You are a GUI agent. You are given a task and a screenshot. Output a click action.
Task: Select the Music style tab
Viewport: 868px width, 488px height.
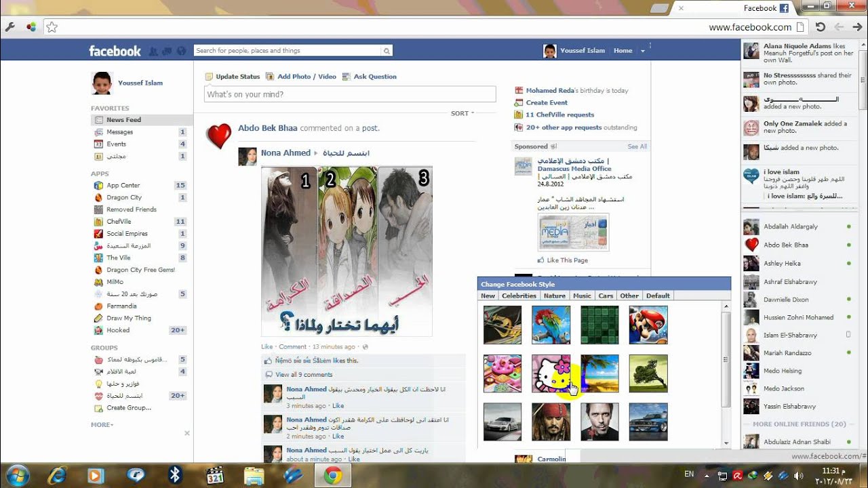[x=582, y=296]
